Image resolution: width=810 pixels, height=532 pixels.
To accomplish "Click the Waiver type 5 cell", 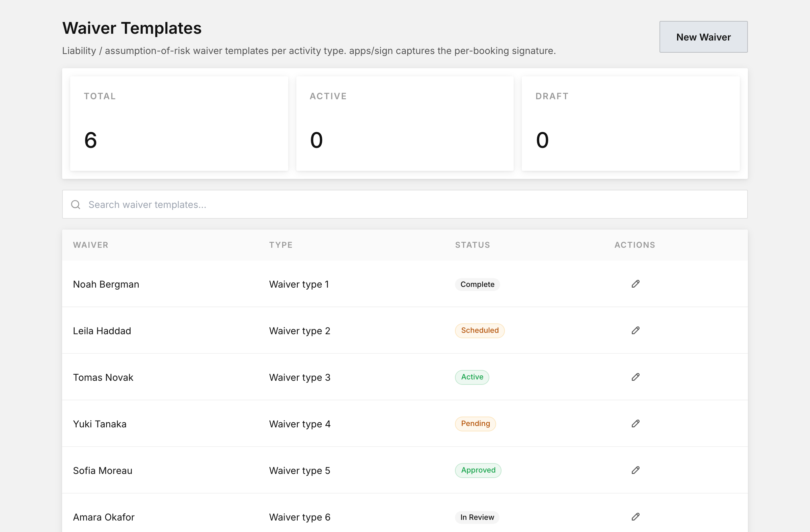I will click(x=299, y=471).
